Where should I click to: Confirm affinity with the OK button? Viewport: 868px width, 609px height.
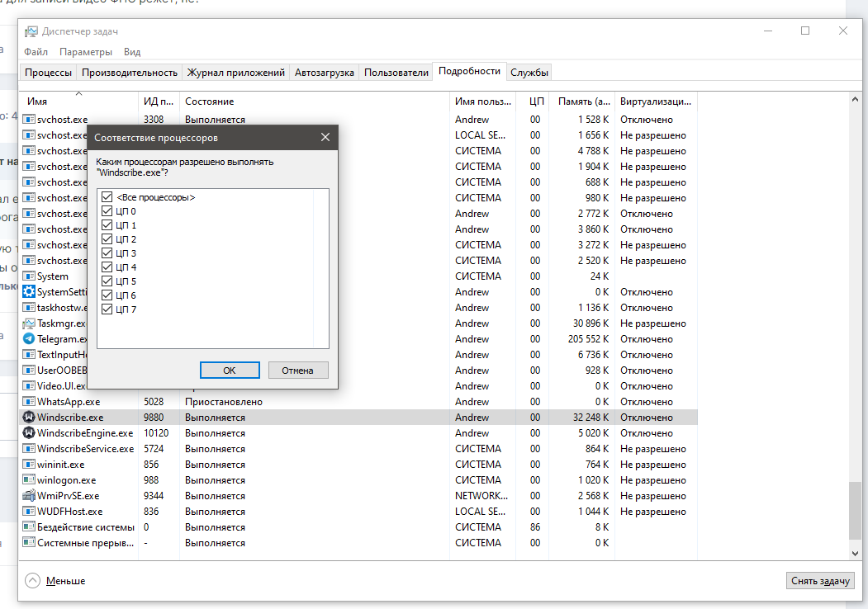(230, 371)
